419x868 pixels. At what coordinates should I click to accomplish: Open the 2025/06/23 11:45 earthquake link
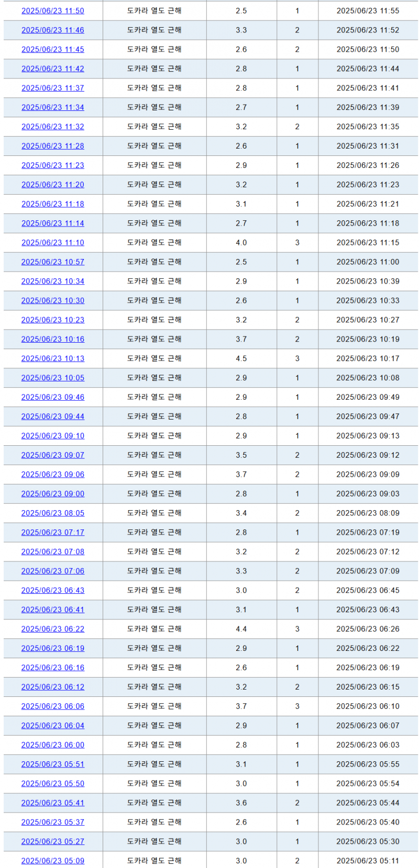[x=53, y=50]
